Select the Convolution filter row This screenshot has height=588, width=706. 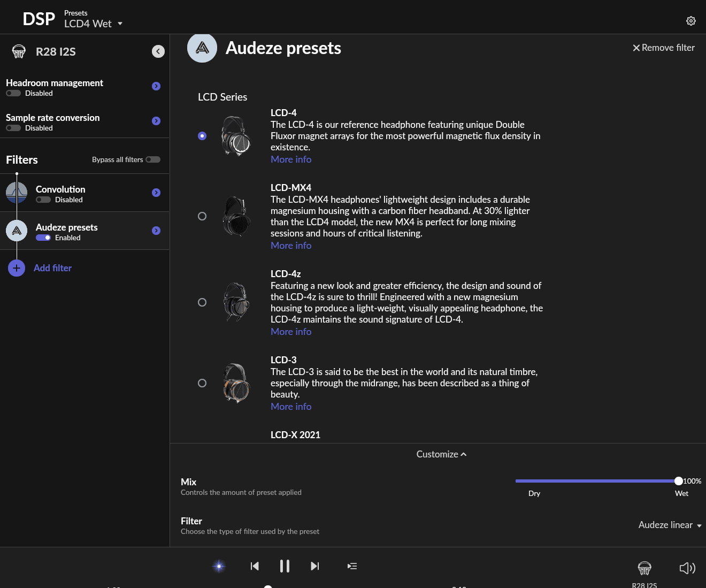[x=85, y=193]
